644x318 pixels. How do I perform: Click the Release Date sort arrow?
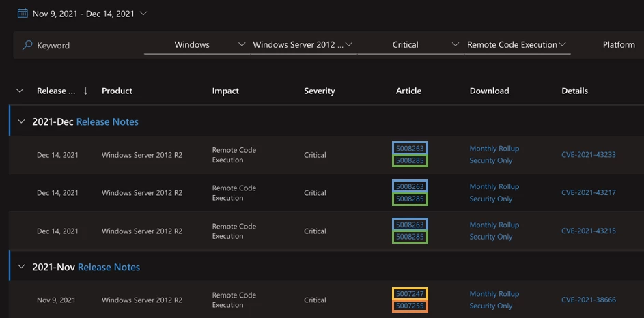pyautogui.click(x=85, y=91)
